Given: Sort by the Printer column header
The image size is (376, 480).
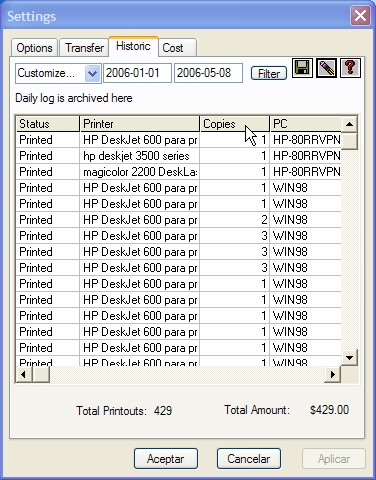Looking at the screenshot, I should click(x=140, y=124).
